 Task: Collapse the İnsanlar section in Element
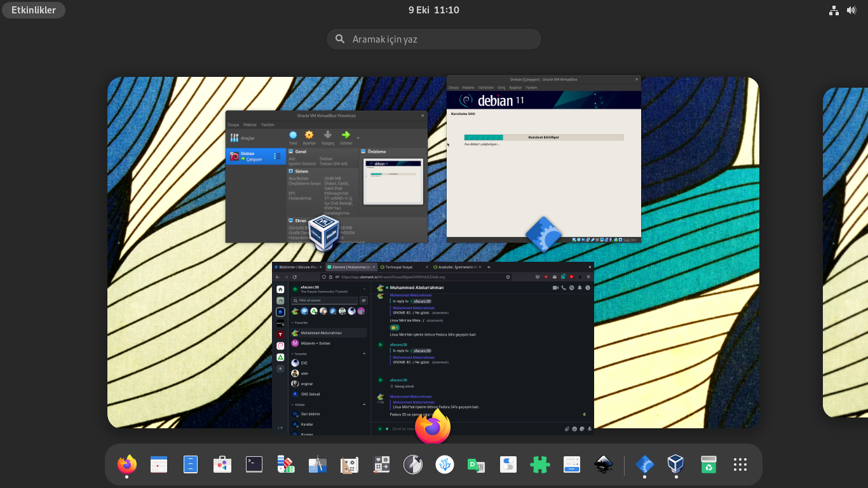299,353
